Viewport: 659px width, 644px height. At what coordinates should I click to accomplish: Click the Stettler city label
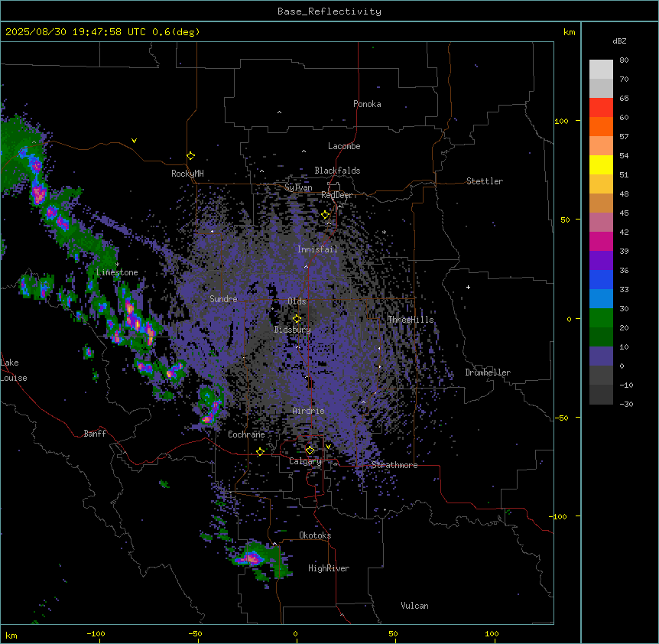[x=485, y=181]
